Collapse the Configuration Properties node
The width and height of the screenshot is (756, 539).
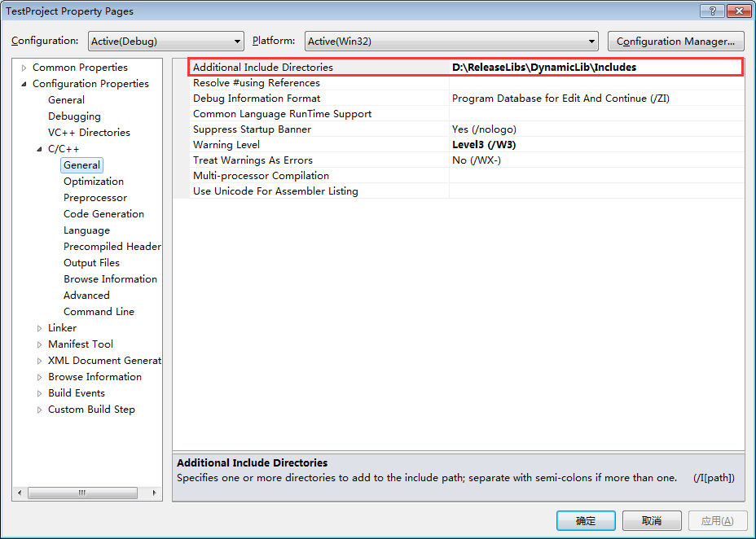(24, 84)
